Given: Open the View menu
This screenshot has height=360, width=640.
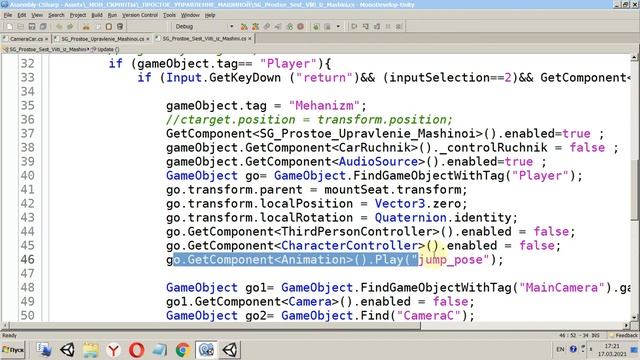Looking at the screenshot, I should coord(37,15).
